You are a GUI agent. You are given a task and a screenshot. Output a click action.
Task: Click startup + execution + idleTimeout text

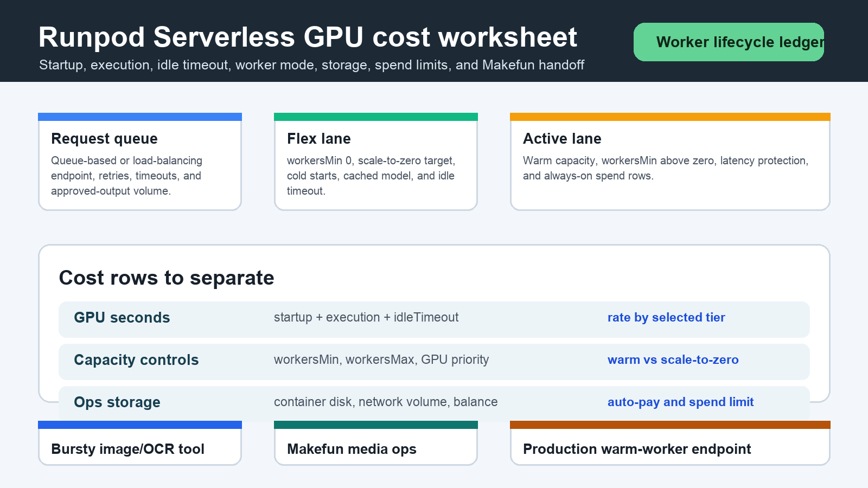click(366, 317)
